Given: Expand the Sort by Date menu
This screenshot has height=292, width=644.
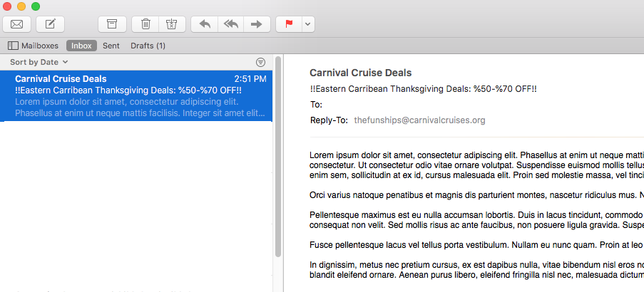Looking at the screenshot, I should tap(39, 62).
